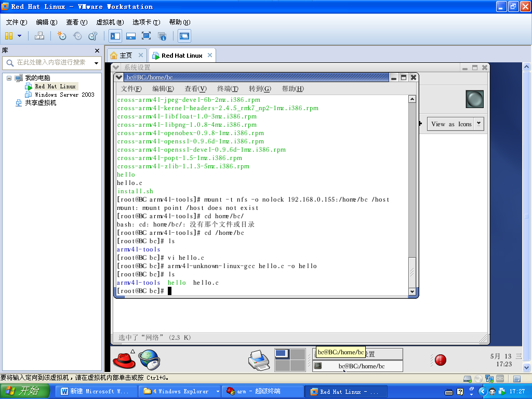532x399 pixels.
Task: Click the terminal scrollbar down arrow
Action: [412, 291]
